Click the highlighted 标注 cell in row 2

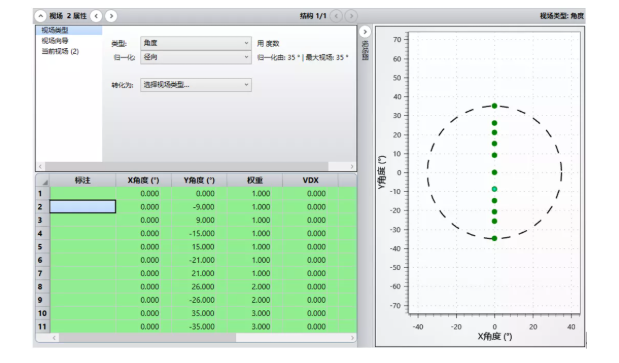pos(83,207)
